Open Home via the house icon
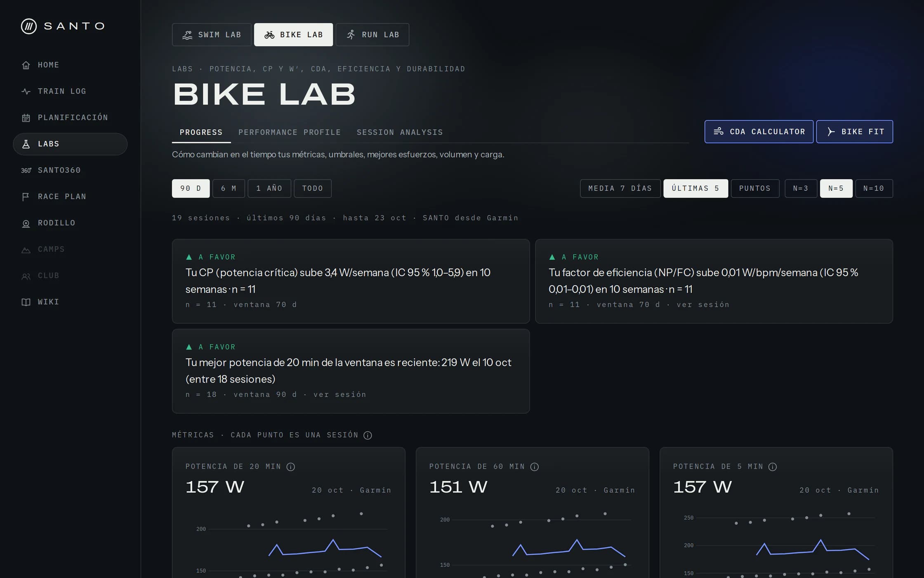Image resolution: width=924 pixels, height=578 pixels. [26, 65]
